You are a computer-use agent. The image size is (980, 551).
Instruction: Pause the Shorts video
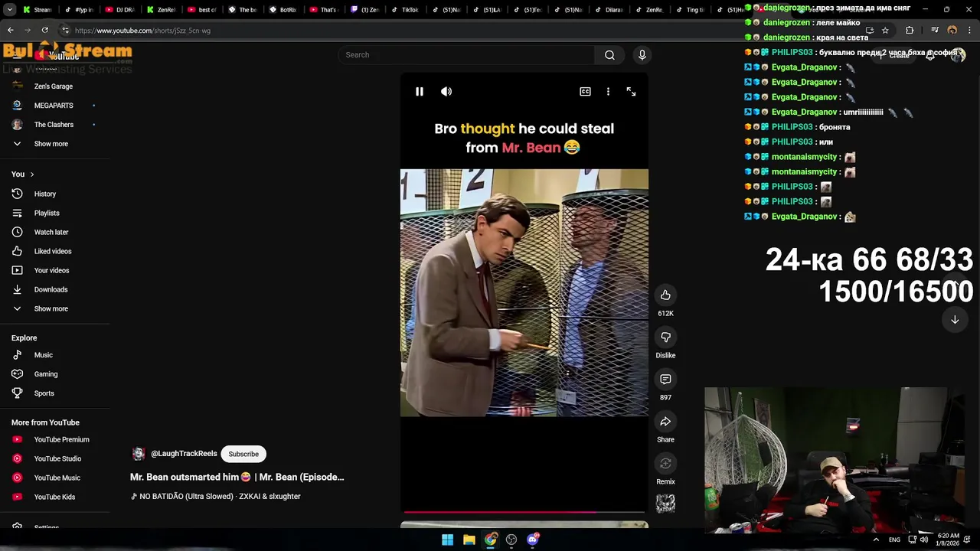tap(420, 91)
